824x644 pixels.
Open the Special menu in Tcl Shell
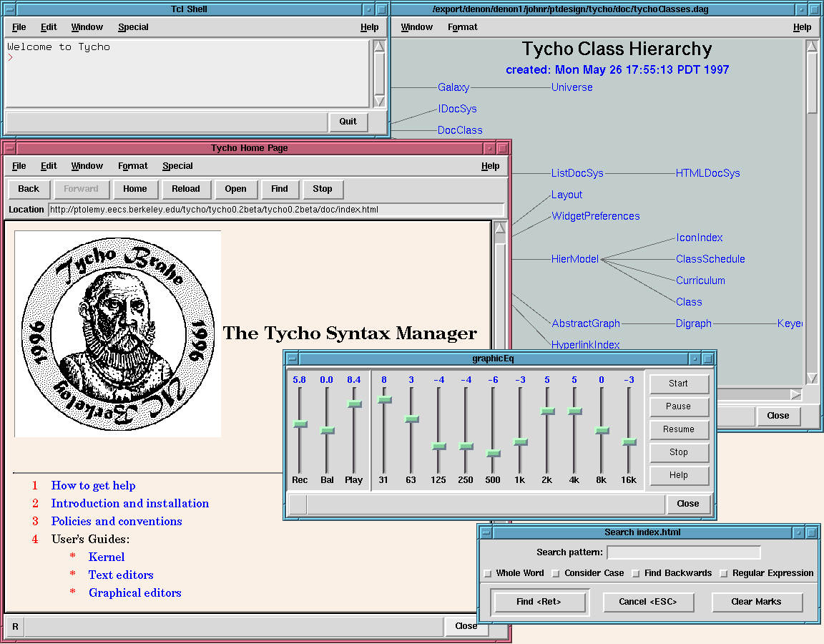point(133,27)
